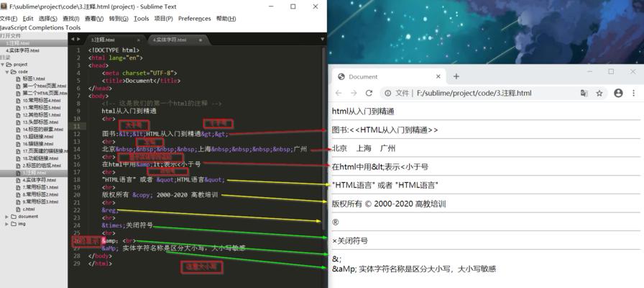Open the 文件(F) menu
Viewport: 644px width, 288px height.
(9, 19)
